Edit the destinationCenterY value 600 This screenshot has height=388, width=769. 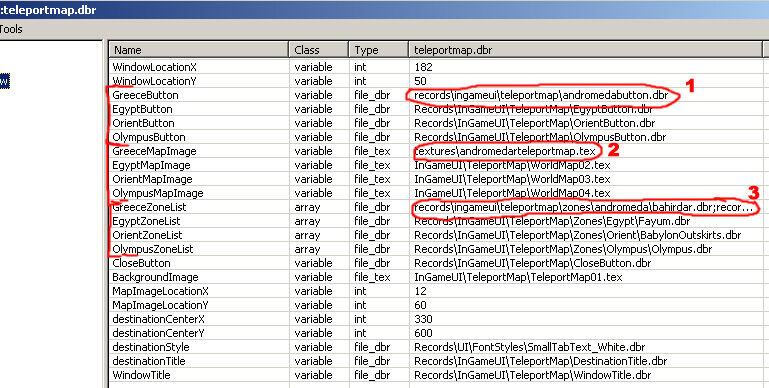pos(423,334)
